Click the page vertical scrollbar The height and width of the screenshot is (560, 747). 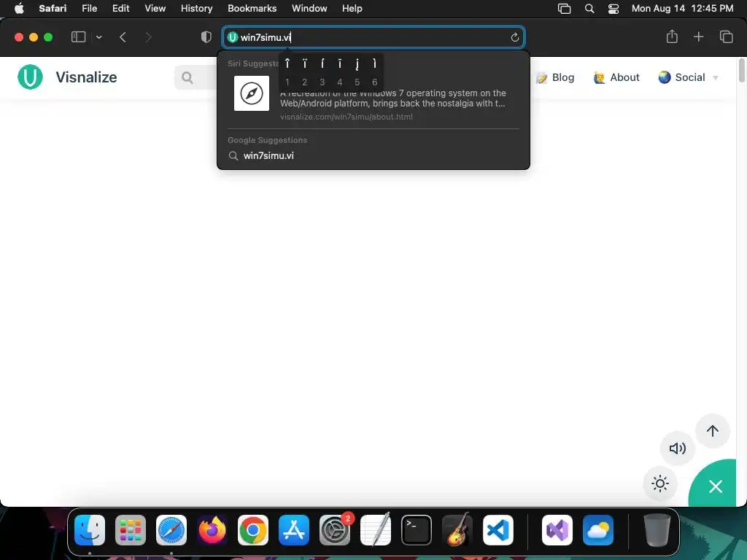coord(741,70)
